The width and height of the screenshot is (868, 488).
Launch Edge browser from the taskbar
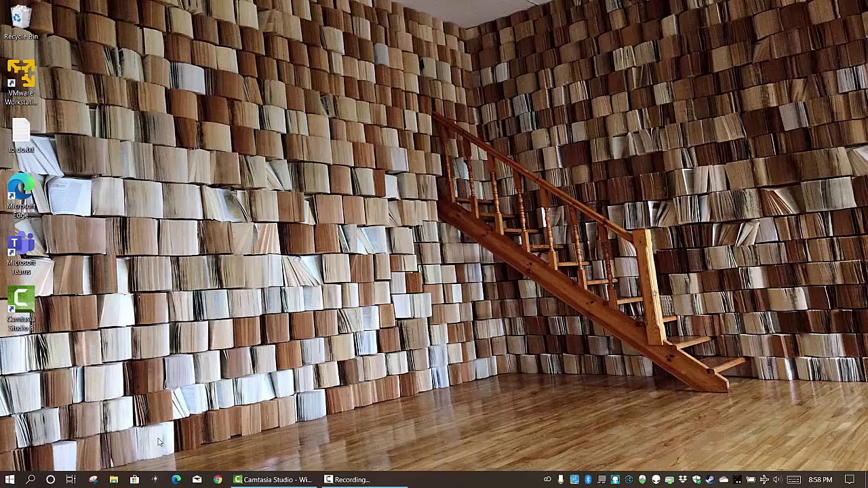click(176, 479)
